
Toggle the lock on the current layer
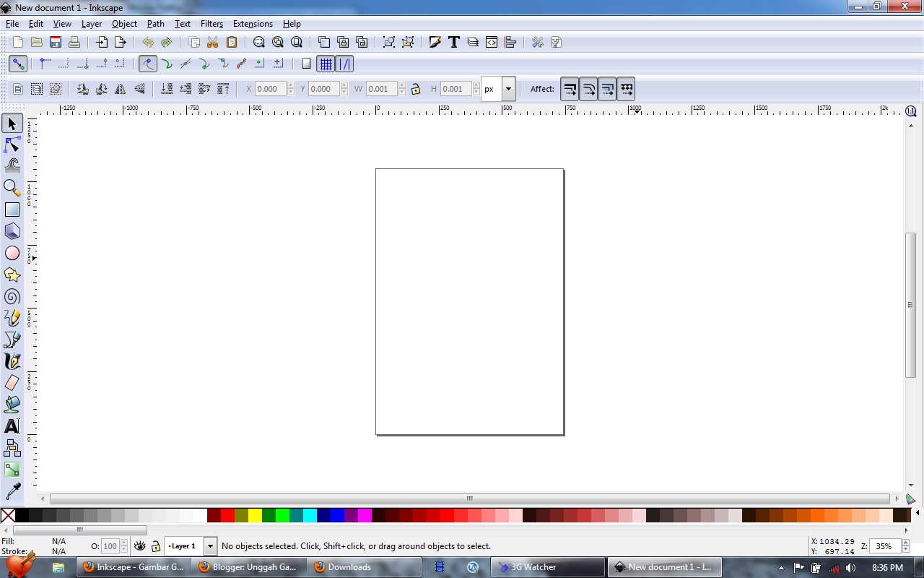pyautogui.click(x=155, y=546)
